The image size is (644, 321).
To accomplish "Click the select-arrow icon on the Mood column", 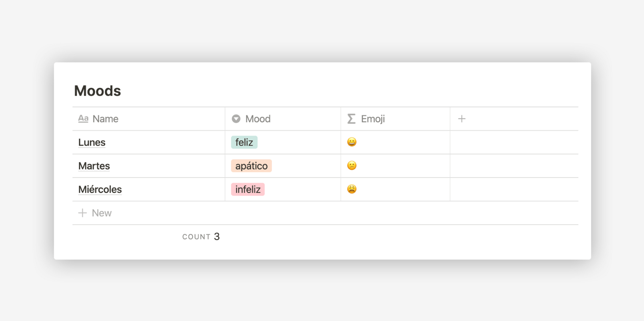I will (236, 119).
